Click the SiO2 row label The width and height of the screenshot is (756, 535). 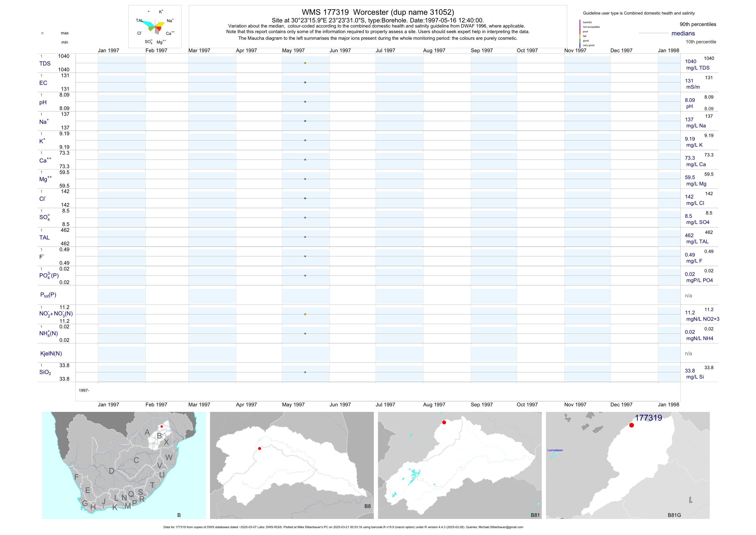point(45,372)
